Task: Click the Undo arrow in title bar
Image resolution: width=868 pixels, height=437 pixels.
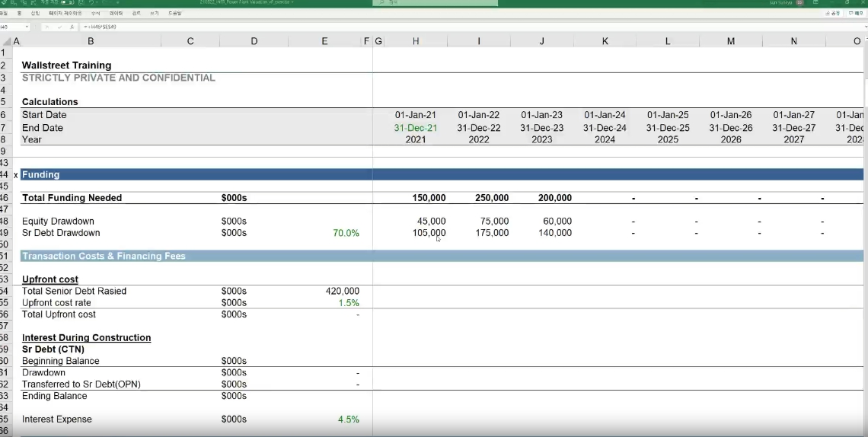Action: 92,3
